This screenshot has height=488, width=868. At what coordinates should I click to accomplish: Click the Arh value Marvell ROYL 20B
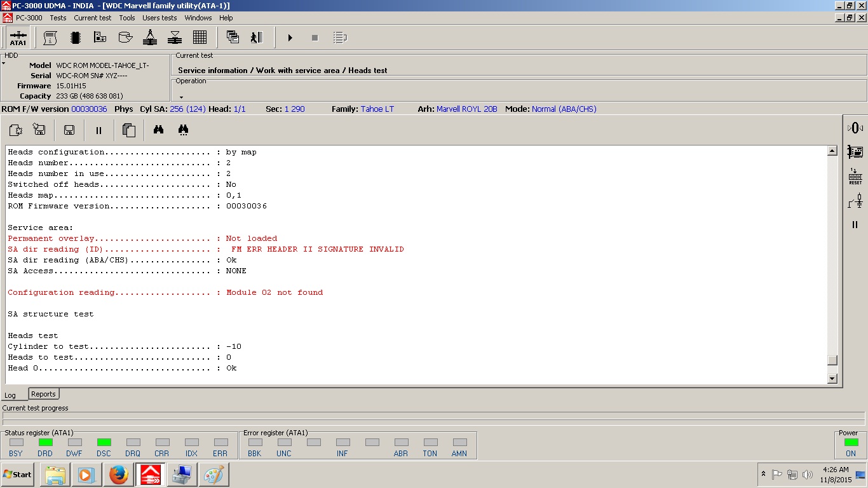click(467, 109)
